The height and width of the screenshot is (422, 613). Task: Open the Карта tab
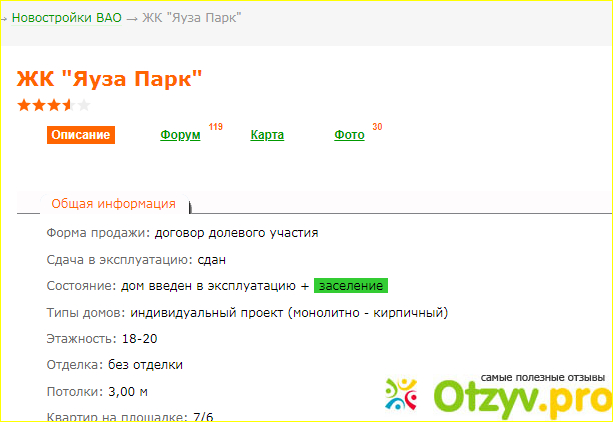267,135
